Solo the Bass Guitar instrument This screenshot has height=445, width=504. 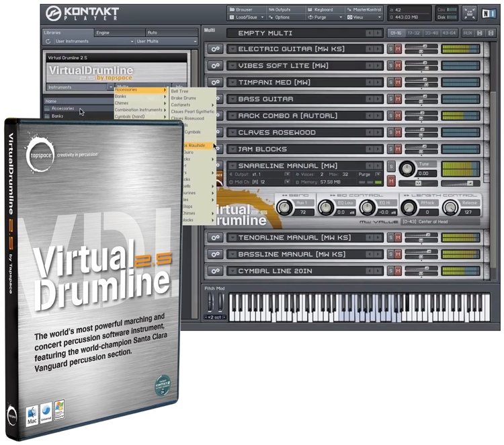coord(391,99)
